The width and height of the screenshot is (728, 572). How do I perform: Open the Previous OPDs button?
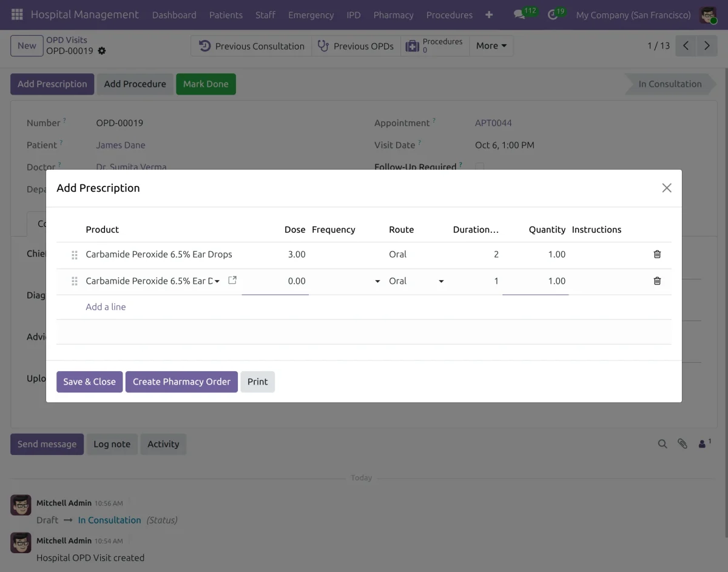[x=356, y=46]
